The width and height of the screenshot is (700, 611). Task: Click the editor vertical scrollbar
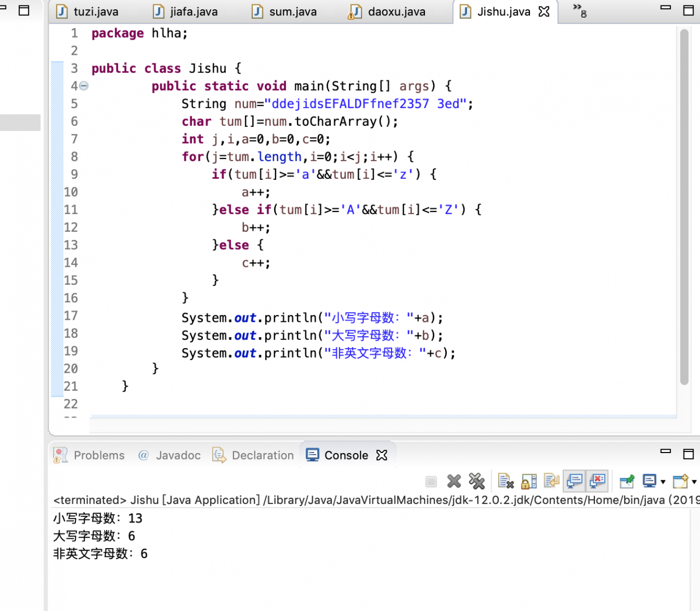684,208
